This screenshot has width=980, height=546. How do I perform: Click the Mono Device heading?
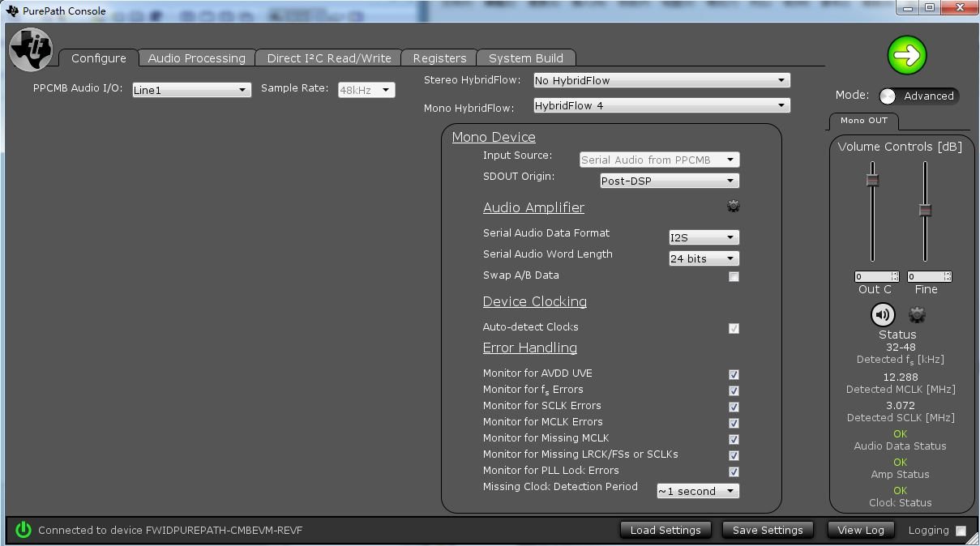pyautogui.click(x=494, y=137)
